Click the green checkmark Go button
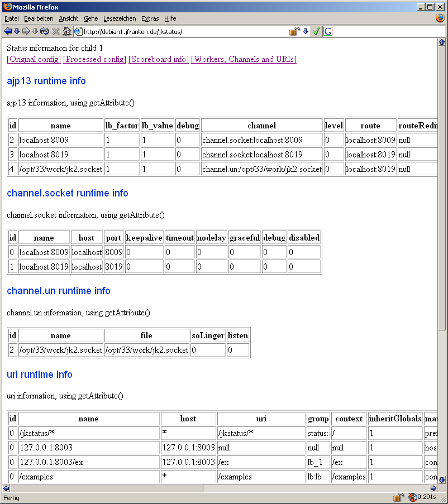This screenshot has height=504, width=448. pos(316,31)
